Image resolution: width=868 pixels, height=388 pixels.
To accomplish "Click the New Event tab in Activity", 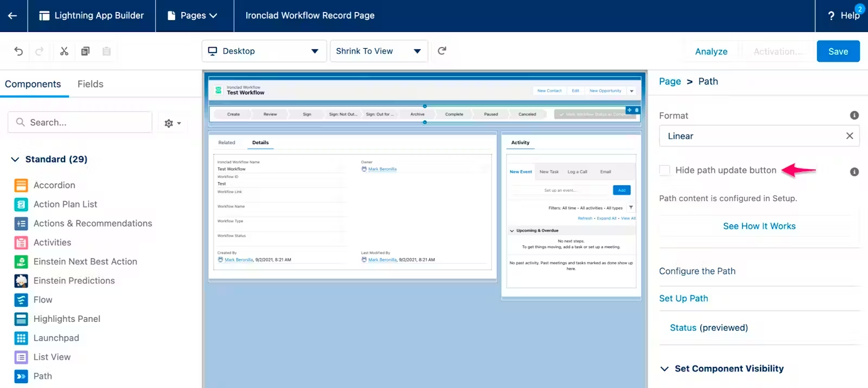I will 521,172.
